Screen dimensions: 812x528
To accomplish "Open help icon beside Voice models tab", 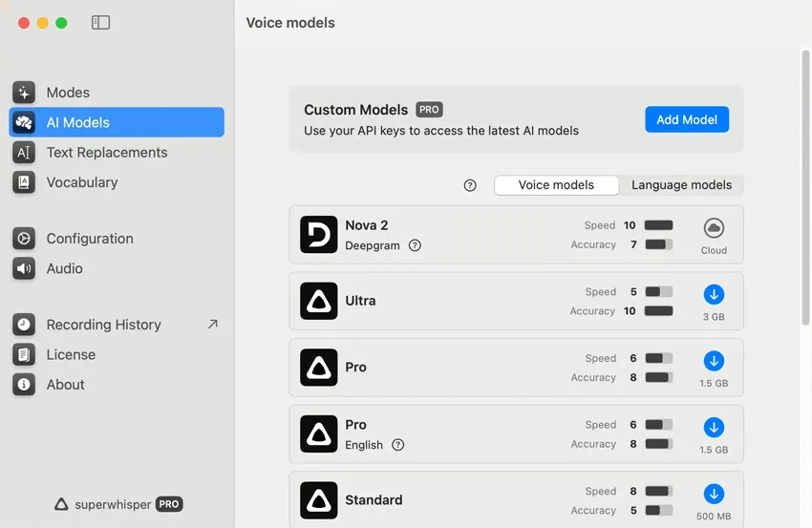I will pyautogui.click(x=470, y=185).
